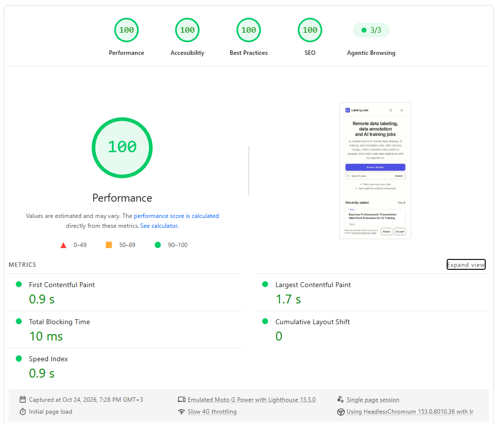This screenshot has height=425, width=504.
Task: Click the Largest Contentful Paint value 1.7 s
Action: [x=288, y=299]
